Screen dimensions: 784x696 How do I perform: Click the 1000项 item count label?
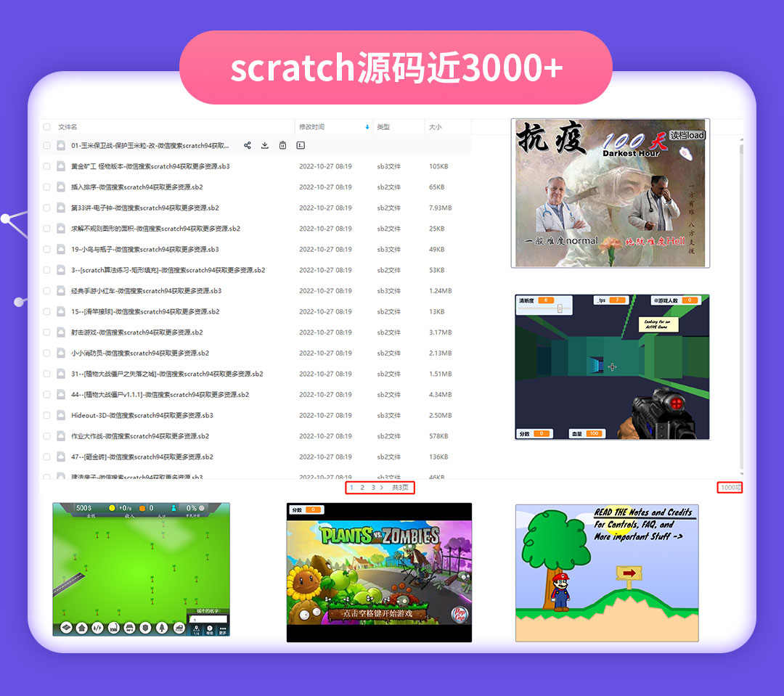click(x=730, y=488)
